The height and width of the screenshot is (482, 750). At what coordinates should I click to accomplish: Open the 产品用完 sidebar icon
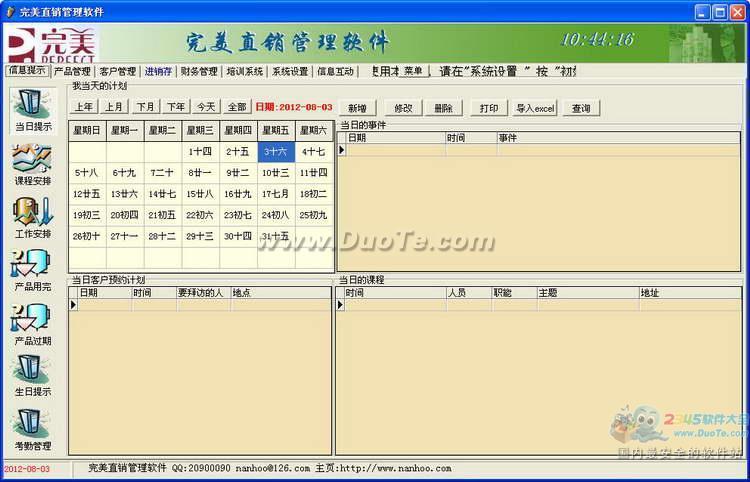[x=33, y=272]
